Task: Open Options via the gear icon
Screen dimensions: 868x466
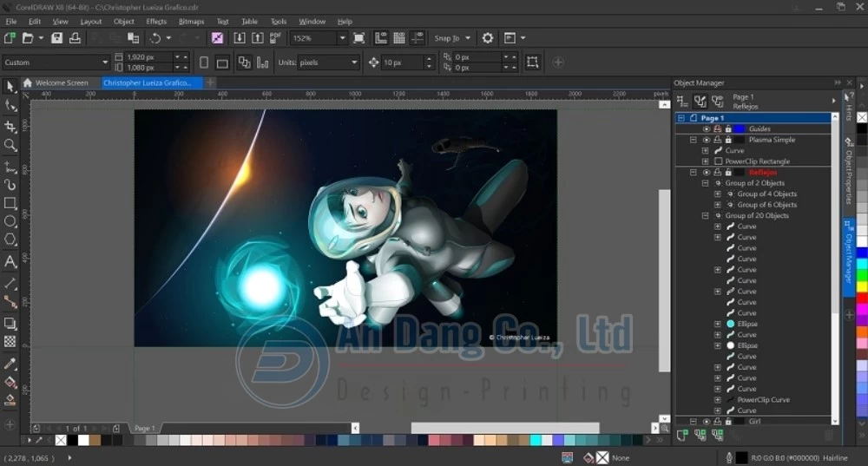Action: pos(487,37)
